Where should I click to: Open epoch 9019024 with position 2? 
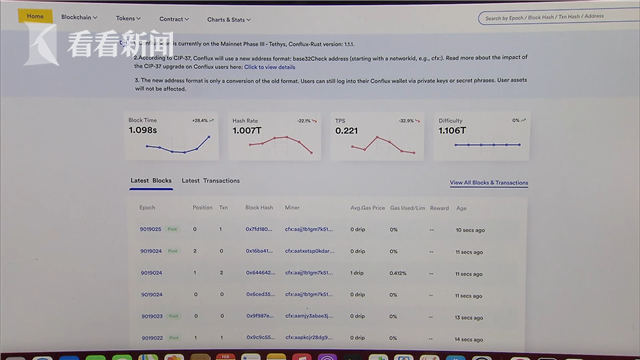pos(151,251)
